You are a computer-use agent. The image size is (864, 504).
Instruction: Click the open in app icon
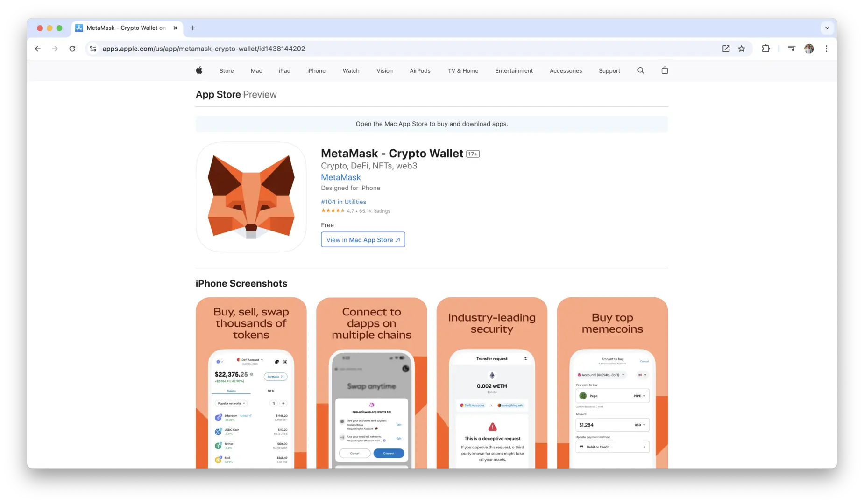click(x=726, y=49)
